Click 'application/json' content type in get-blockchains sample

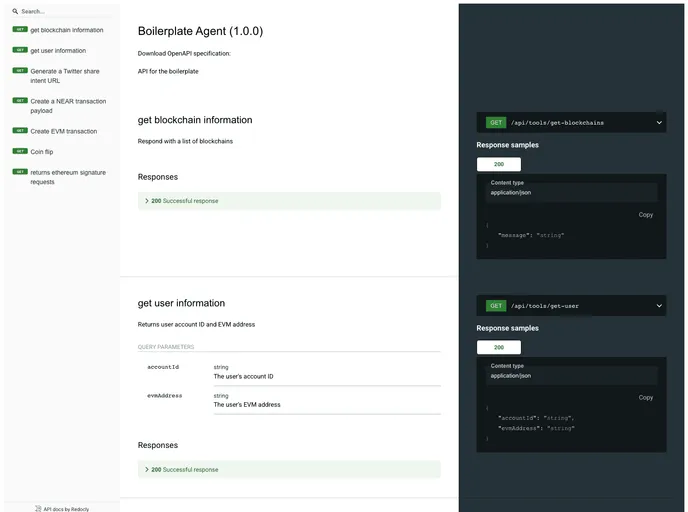[x=511, y=193]
